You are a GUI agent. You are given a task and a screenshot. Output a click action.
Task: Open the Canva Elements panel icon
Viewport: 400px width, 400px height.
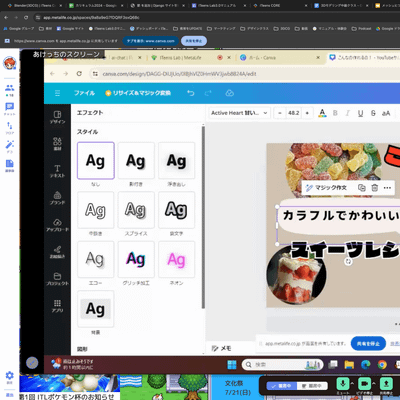pyautogui.click(x=57, y=144)
